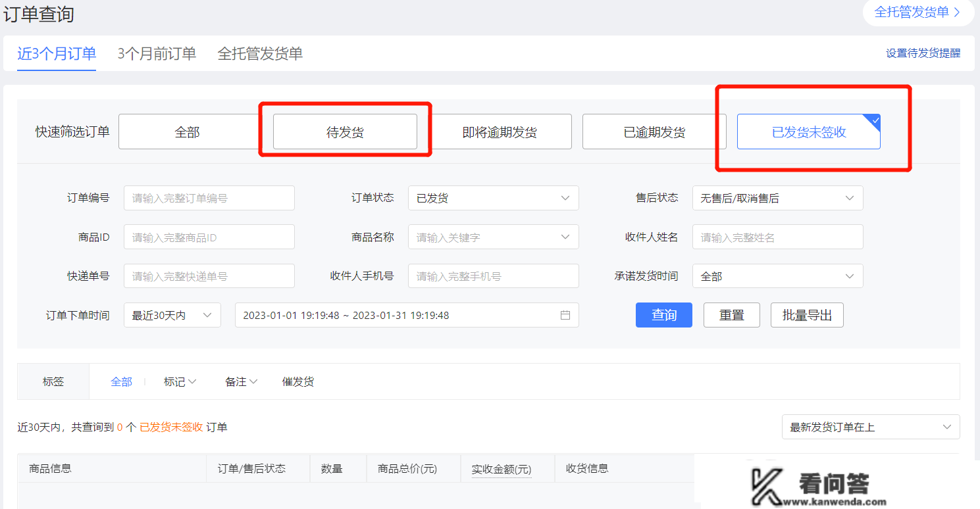Switch to 3个月前订单 tab
Image resolution: width=980 pixels, height=509 pixels.
157,54
